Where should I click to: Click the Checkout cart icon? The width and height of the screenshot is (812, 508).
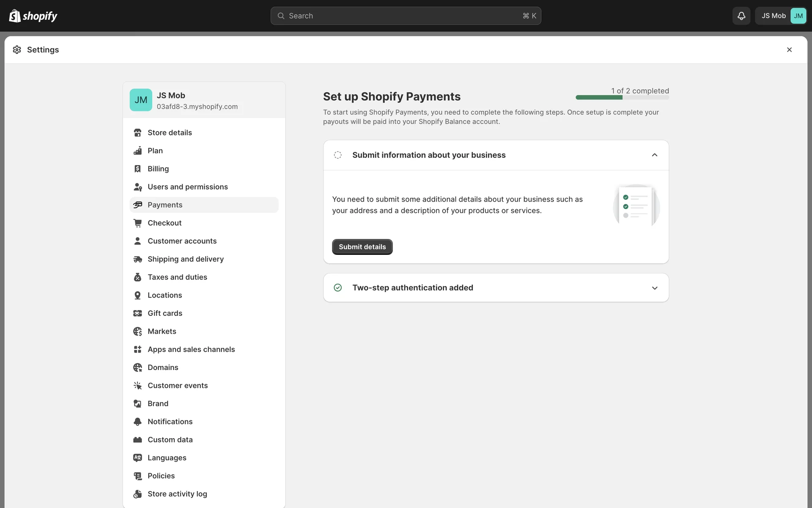point(137,223)
